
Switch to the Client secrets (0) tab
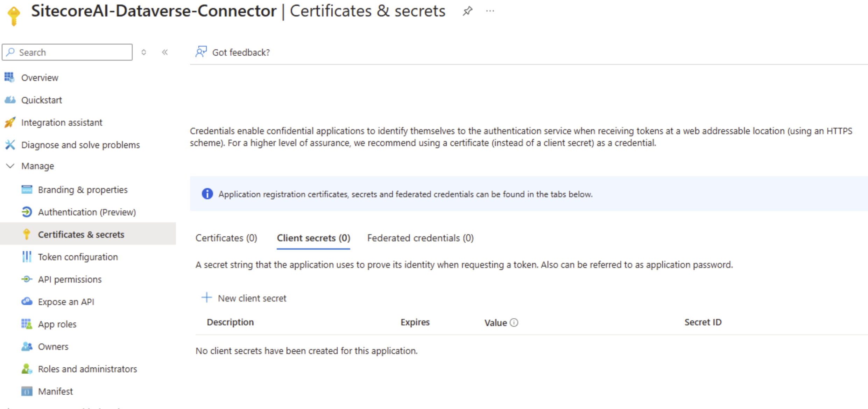[313, 238]
